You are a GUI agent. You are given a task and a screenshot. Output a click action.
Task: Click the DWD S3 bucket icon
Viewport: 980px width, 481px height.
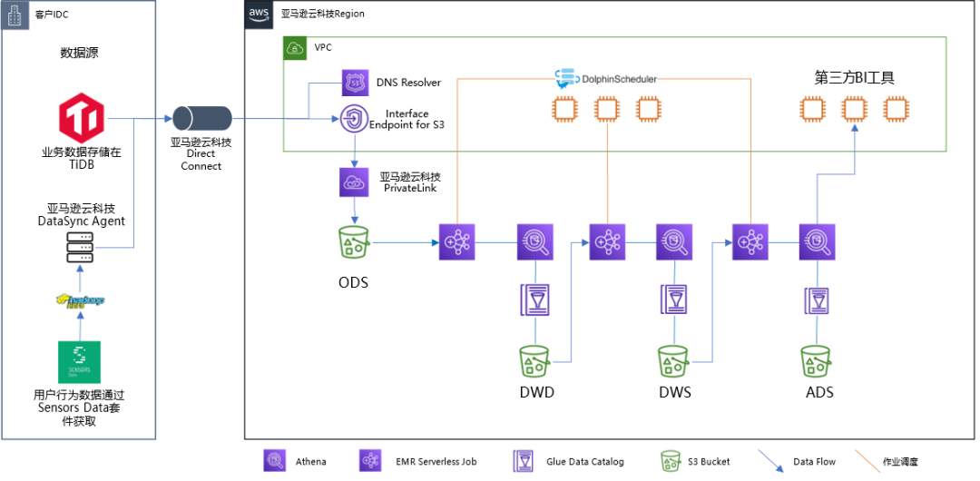pyautogui.click(x=535, y=361)
